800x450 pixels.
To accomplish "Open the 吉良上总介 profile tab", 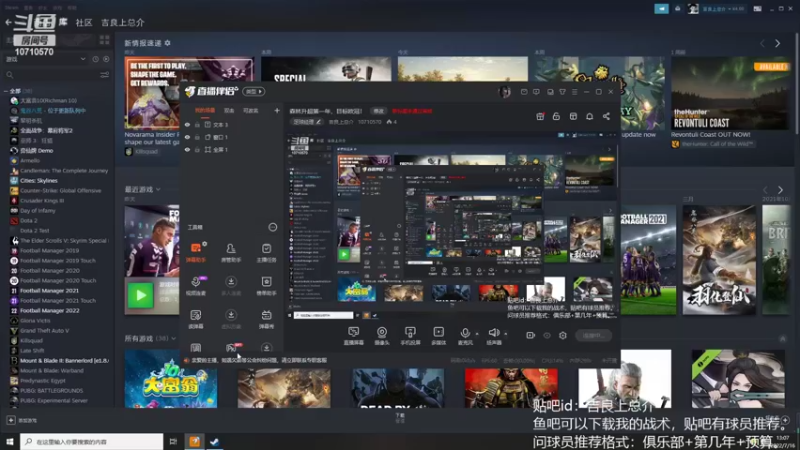I will pos(122,22).
